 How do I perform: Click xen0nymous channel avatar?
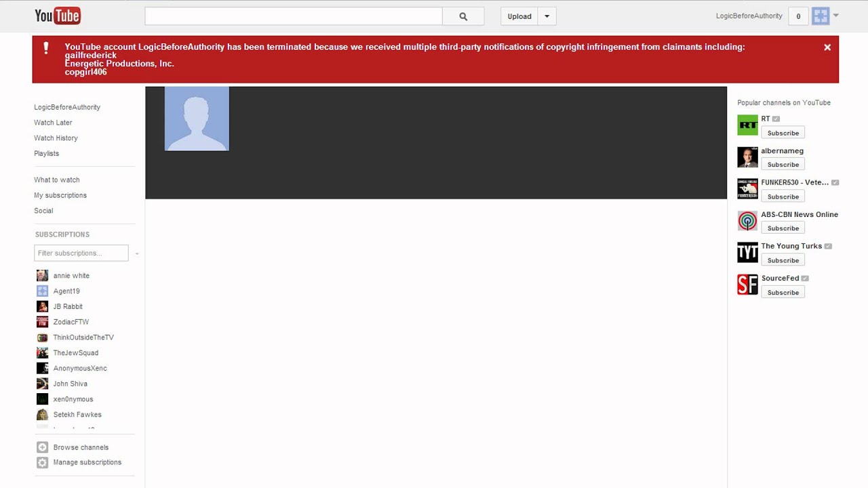point(42,399)
